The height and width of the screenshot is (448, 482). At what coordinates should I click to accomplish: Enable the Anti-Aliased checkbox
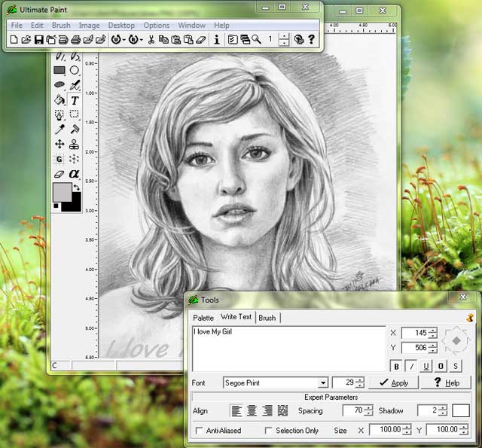[199, 431]
